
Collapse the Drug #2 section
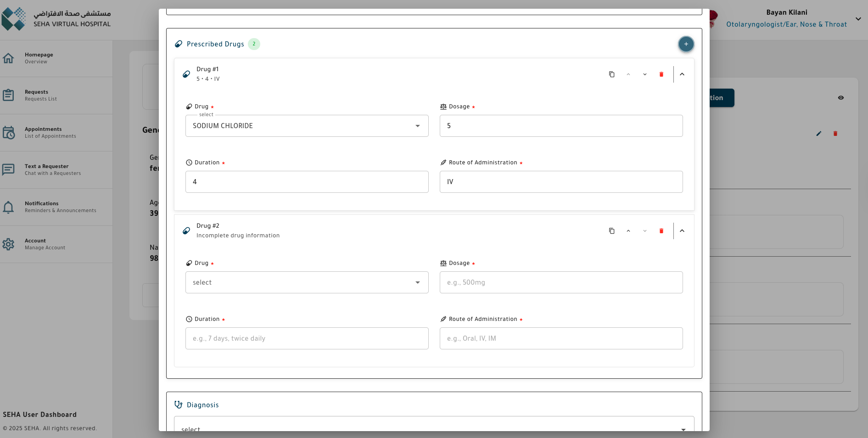coord(682,231)
